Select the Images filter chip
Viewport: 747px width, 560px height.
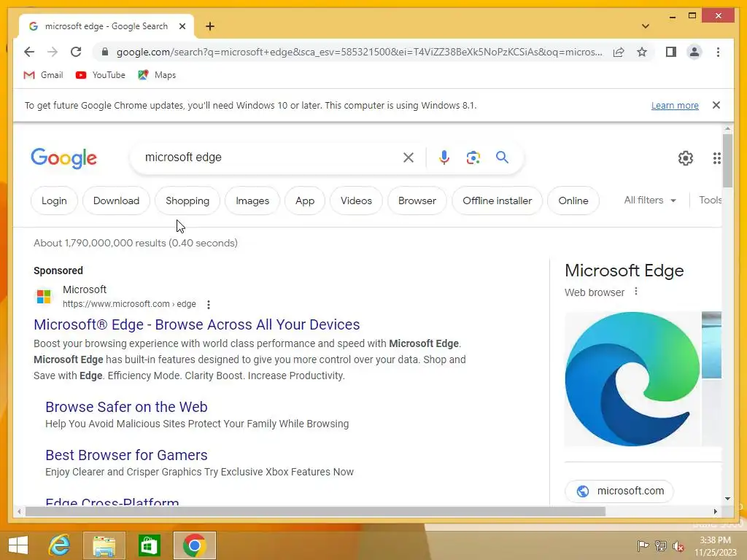(252, 201)
